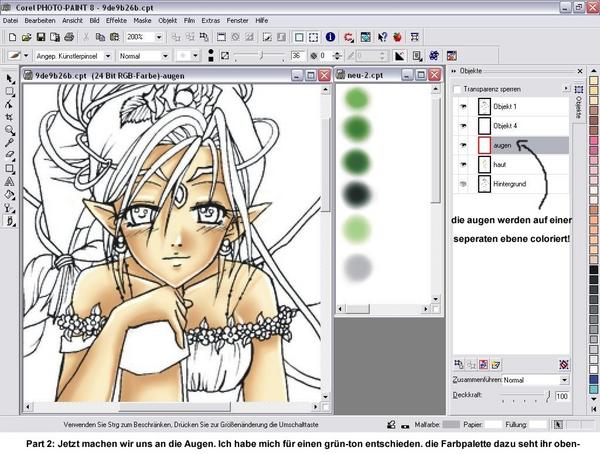This screenshot has width=600, height=454.
Task: Click the Cut scissors icon
Action: pos(86,37)
